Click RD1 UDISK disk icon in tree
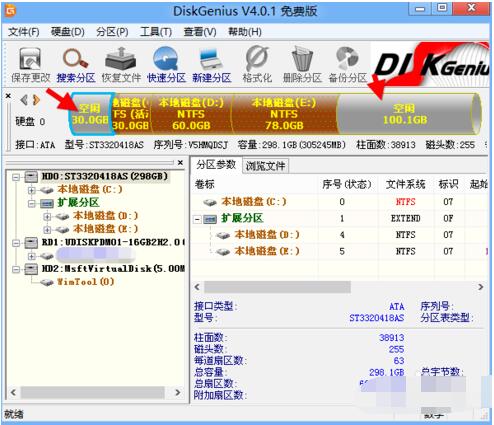This screenshot has height=425, width=494. 31,242
